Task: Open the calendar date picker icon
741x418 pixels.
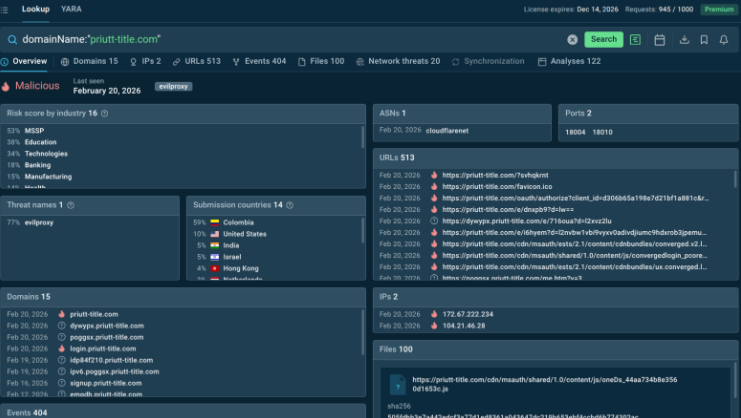Action: (x=660, y=40)
